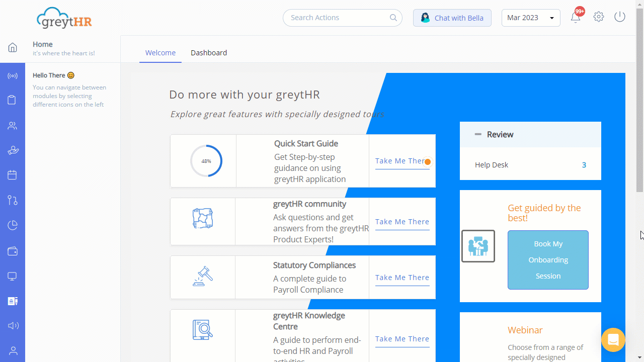Open the calendar icon in sidebar
The height and width of the screenshot is (362, 644).
13,175
